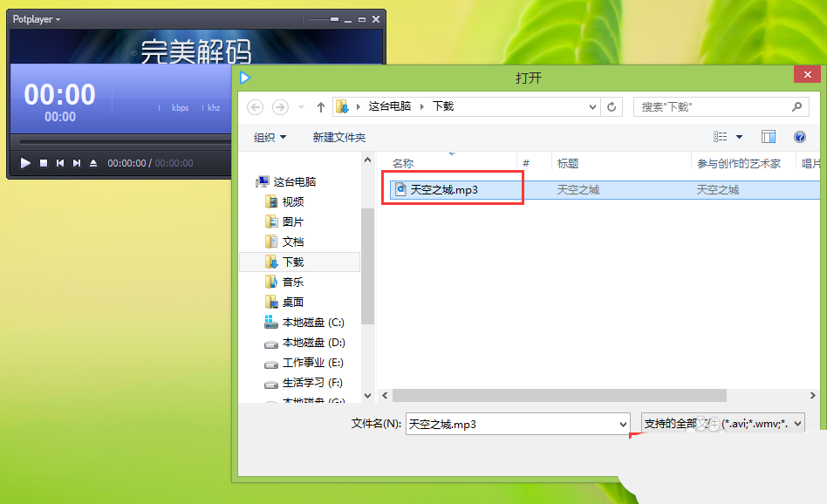Click the 文件名(N) input field
Image resolution: width=827 pixels, height=504 pixels.
click(x=511, y=424)
